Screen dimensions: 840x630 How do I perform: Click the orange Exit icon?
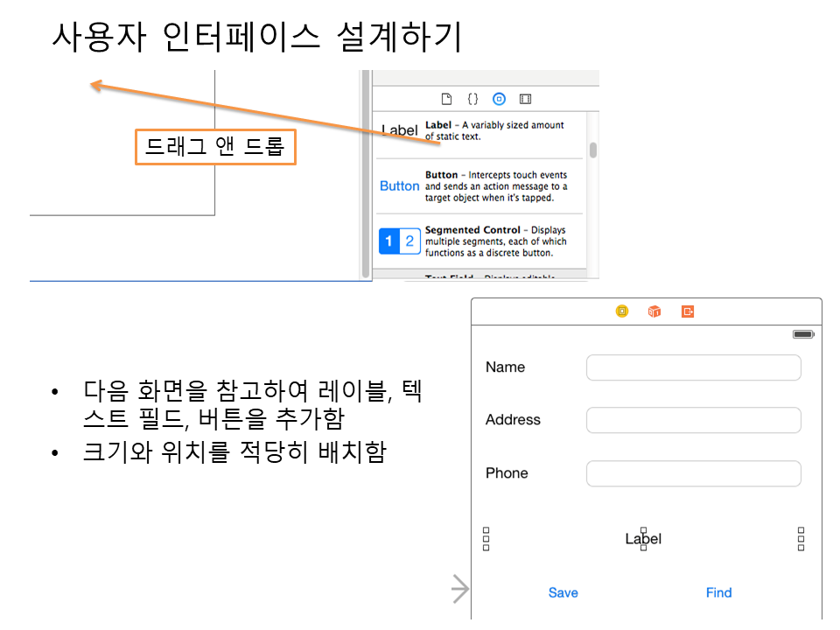tap(688, 311)
